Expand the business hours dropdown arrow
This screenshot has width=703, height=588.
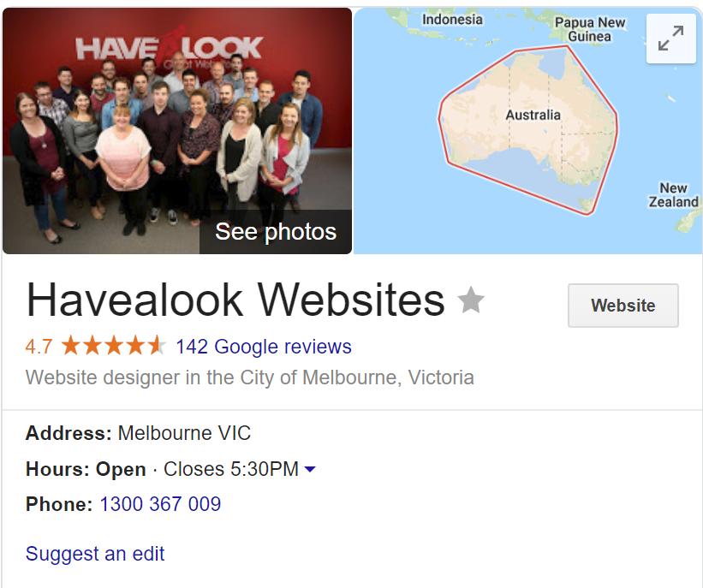click(x=310, y=469)
